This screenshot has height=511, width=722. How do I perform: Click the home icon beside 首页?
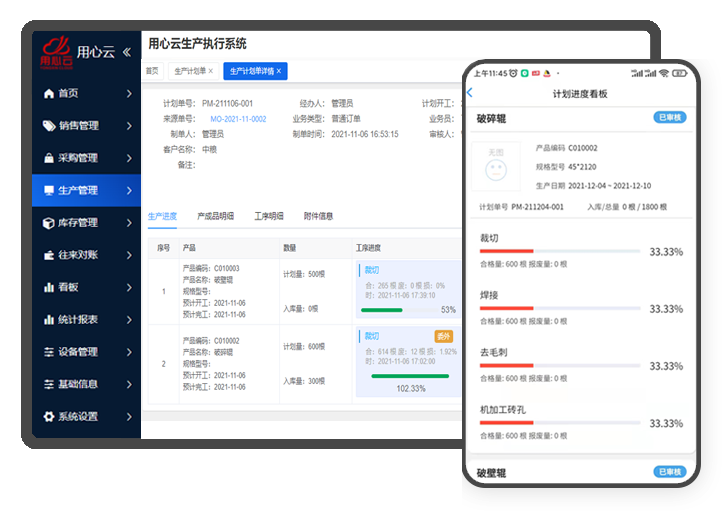pyautogui.click(x=49, y=93)
